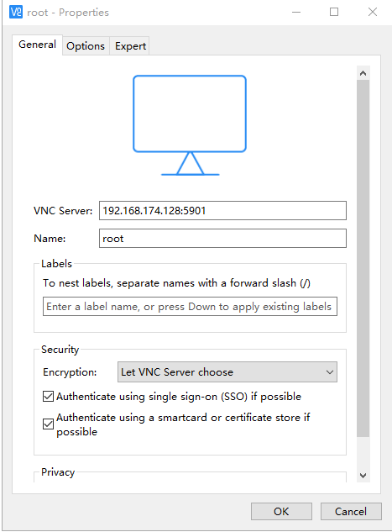
Task: Minimize the Properties window
Action: 296,13
